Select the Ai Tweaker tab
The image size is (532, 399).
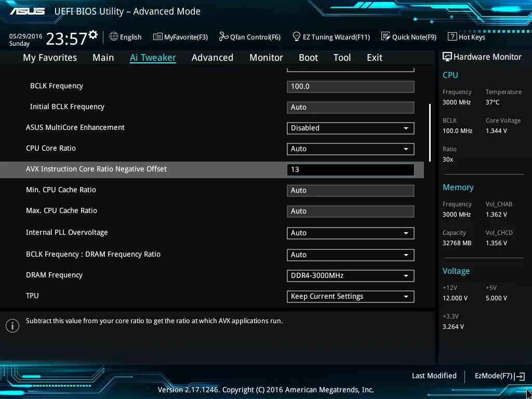[153, 57]
